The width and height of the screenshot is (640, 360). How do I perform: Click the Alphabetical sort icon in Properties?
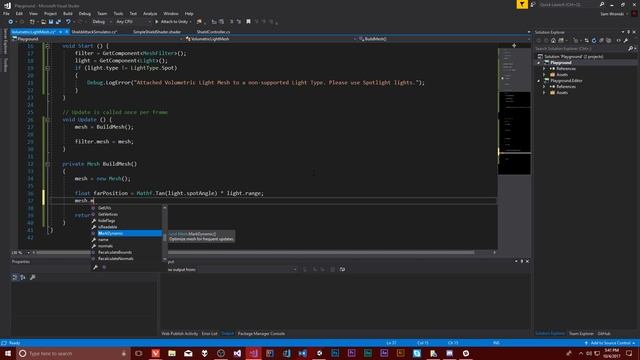[23, 278]
